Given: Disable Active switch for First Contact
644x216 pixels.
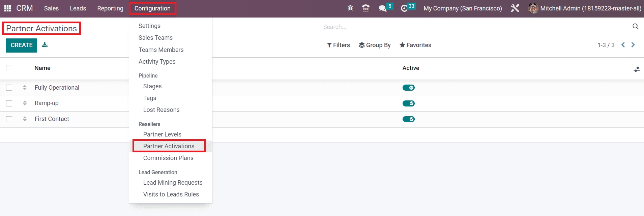Looking at the screenshot, I should 408,119.
